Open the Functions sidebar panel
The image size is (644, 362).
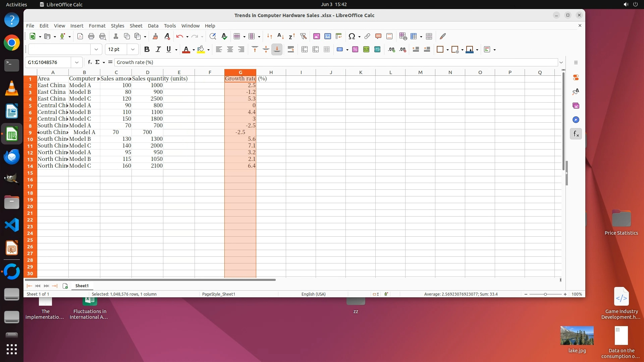[x=576, y=134]
